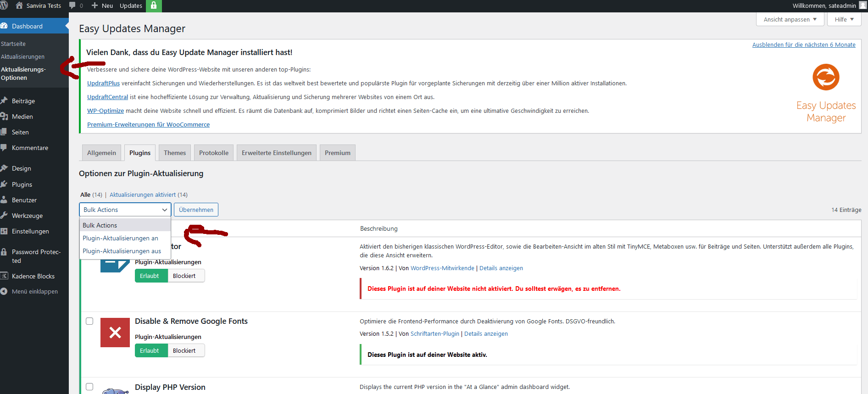Viewport: 868px width, 394px height.
Task: Click the Einstellungen sliders icon in sidebar
Action: 4,231
